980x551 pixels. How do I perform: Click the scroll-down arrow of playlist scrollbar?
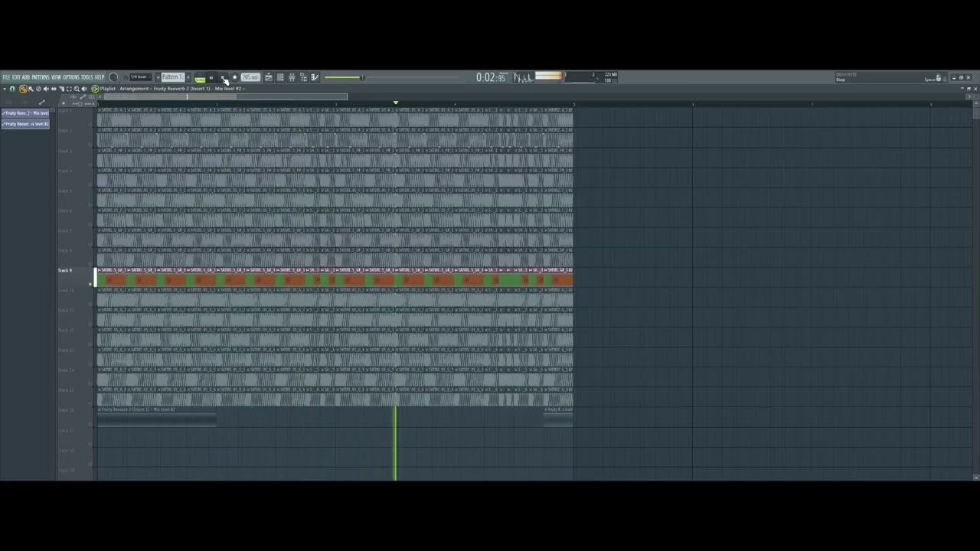975,478
